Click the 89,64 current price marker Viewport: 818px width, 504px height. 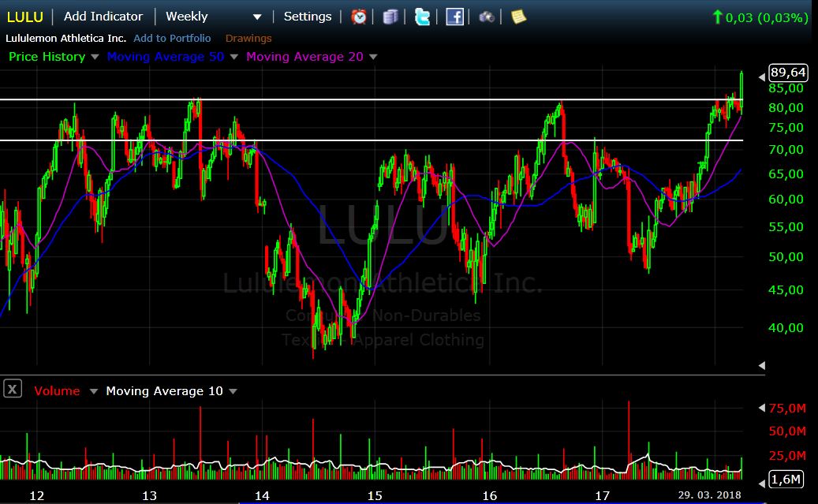coord(788,73)
